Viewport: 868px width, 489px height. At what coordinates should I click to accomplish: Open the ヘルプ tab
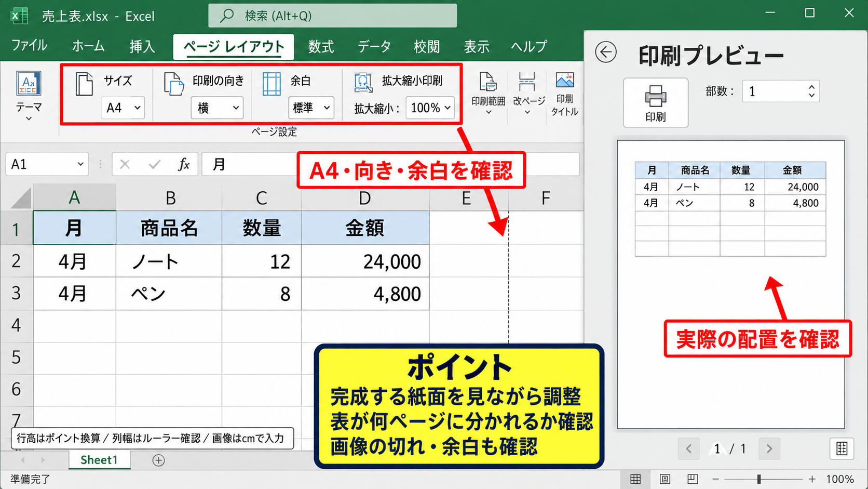pos(528,46)
